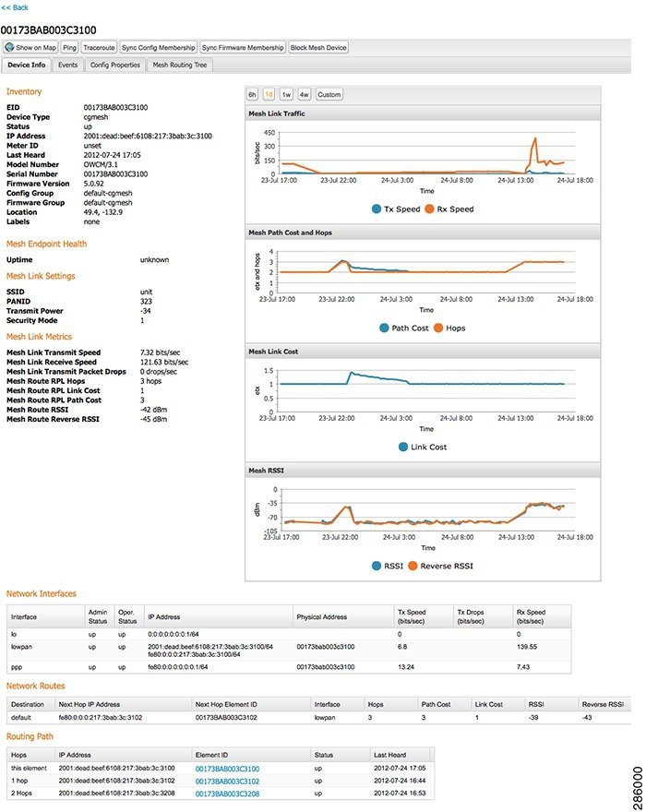Click the blue RSSI legend circle
646x812 pixels.
377,566
